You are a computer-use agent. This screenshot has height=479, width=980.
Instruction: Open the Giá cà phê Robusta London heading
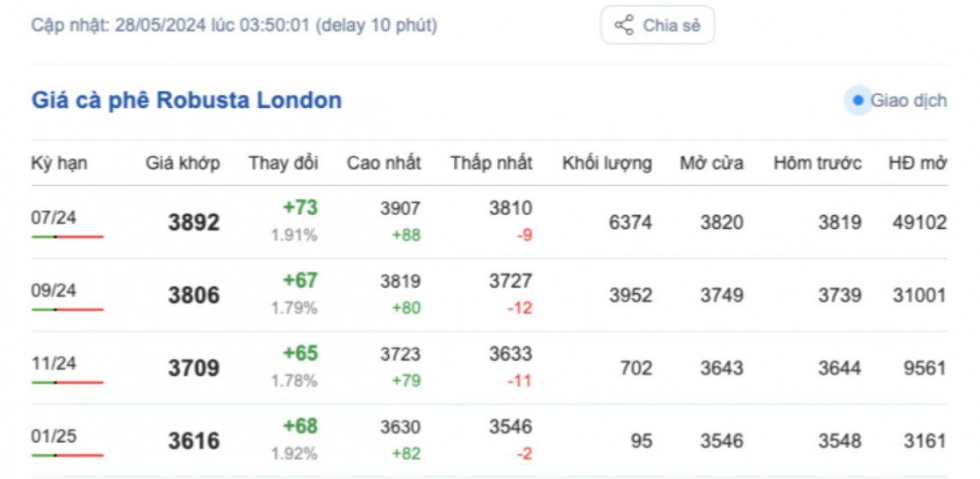[x=187, y=100]
